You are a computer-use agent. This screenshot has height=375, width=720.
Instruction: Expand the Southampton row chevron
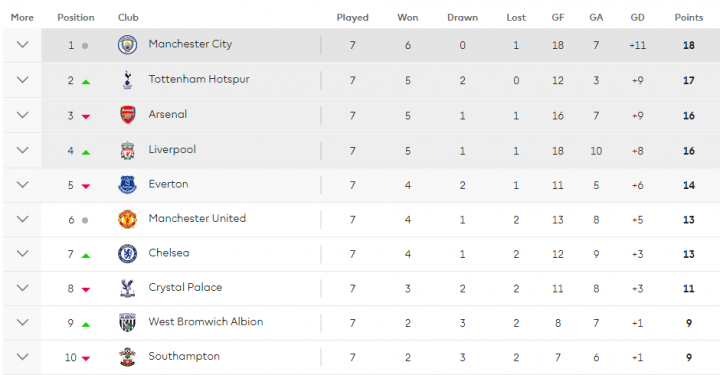pos(22,357)
